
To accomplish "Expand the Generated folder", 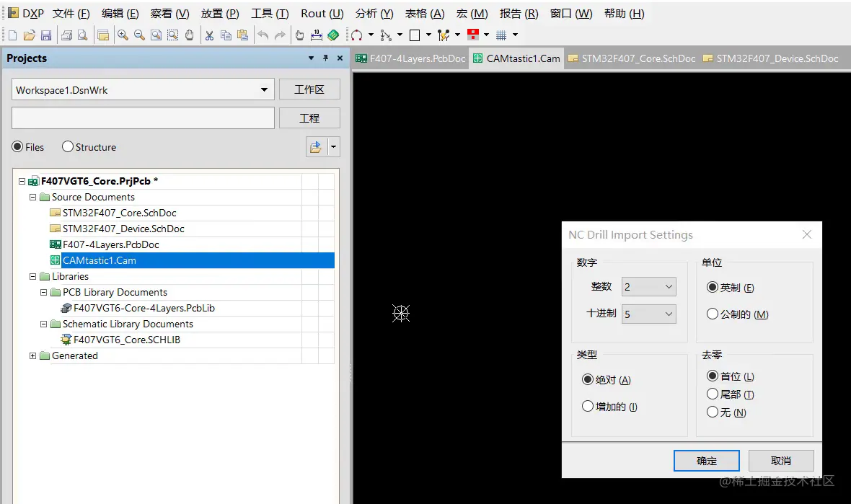I will (33, 356).
